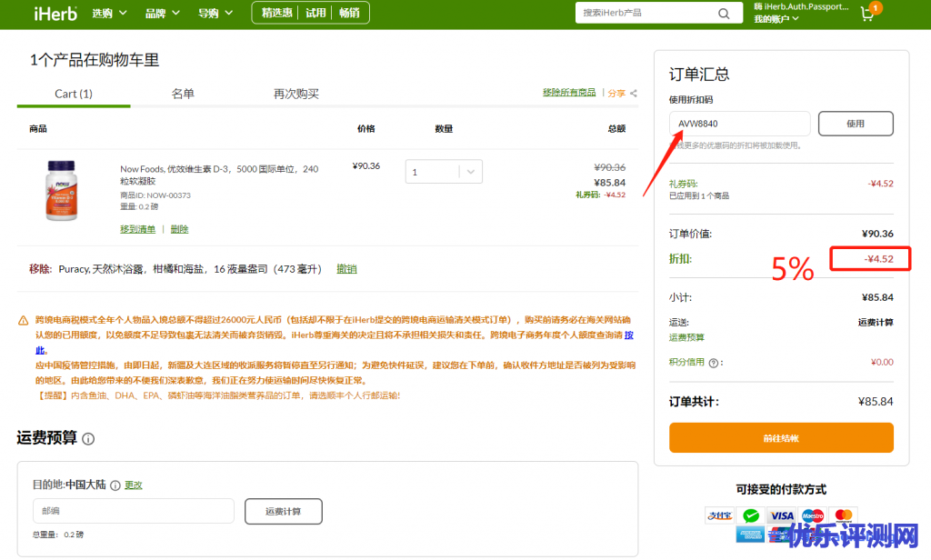Expand the 选购 navigation dropdown
The image size is (931, 560).
pos(109,14)
